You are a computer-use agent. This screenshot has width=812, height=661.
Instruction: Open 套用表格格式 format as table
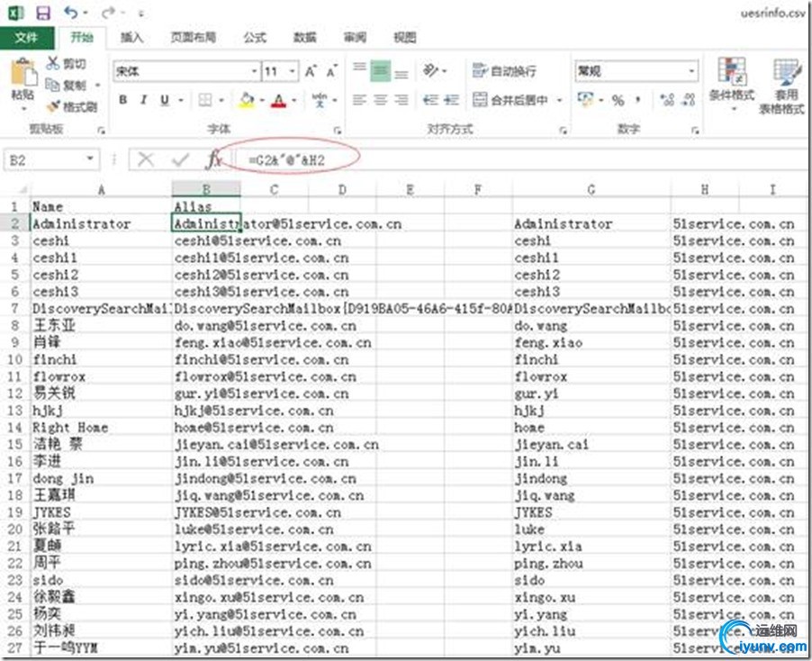point(782,86)
